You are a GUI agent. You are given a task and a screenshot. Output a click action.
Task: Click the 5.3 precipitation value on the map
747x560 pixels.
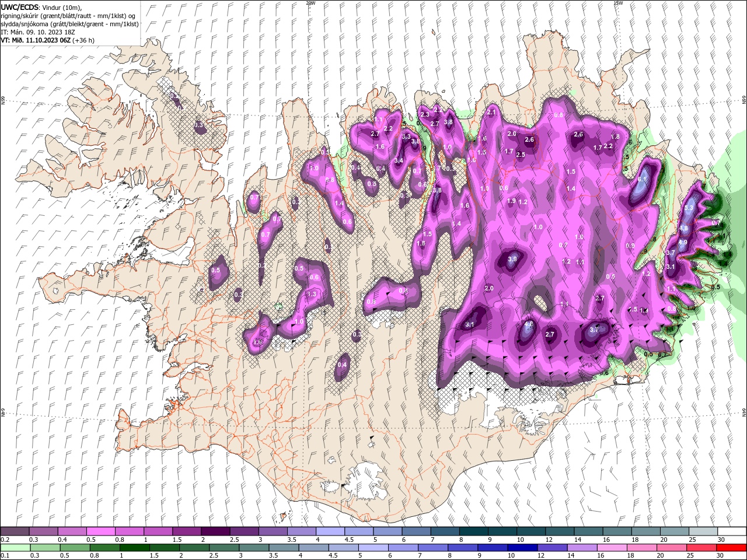coord(689,208)
